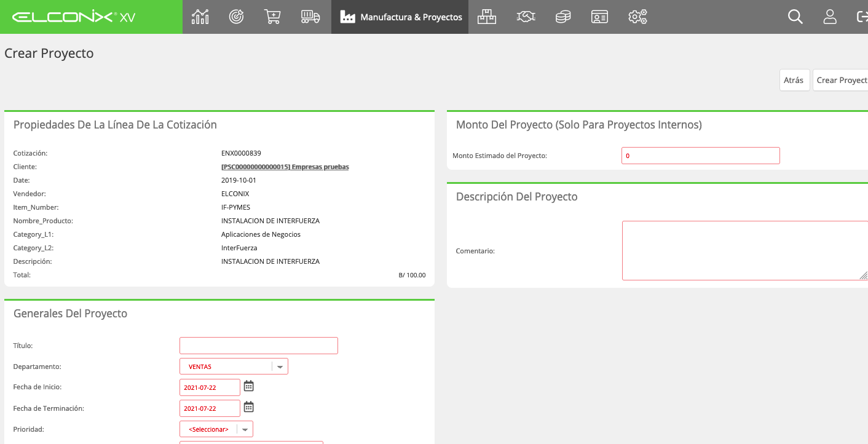Click into the Comentario text area

(x=745, y=251)
